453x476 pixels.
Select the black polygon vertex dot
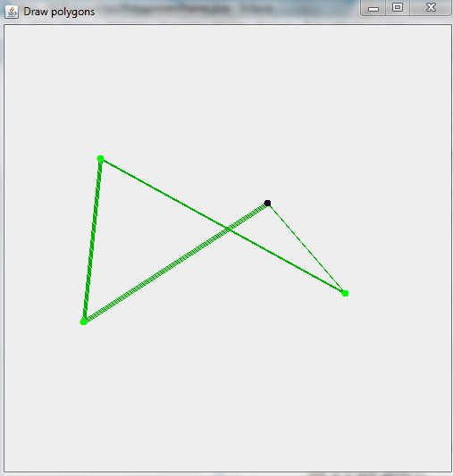coord(267,203)
